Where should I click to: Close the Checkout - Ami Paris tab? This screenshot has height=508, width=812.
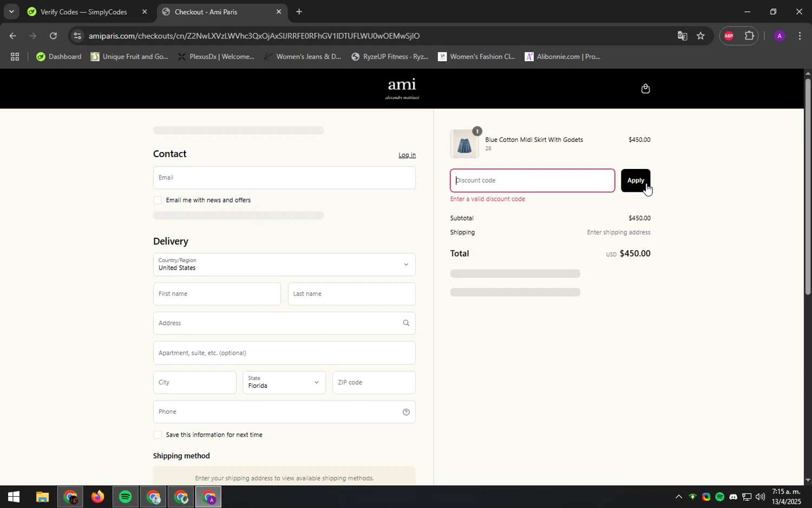pyautogui.click(x=278, y=11)
